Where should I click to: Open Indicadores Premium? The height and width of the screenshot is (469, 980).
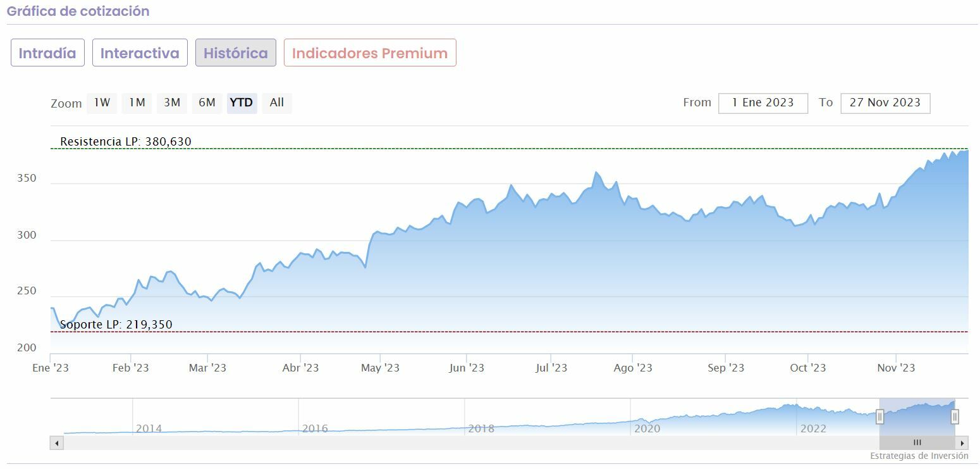370,53
